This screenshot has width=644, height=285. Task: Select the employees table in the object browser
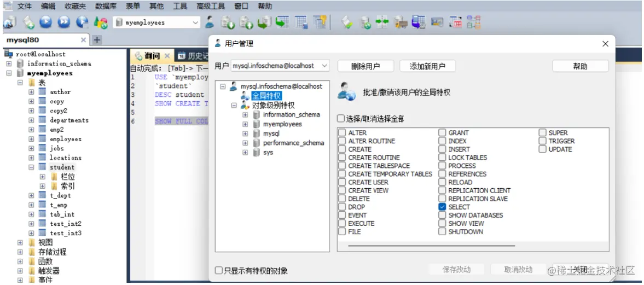[x=66, y=139]
